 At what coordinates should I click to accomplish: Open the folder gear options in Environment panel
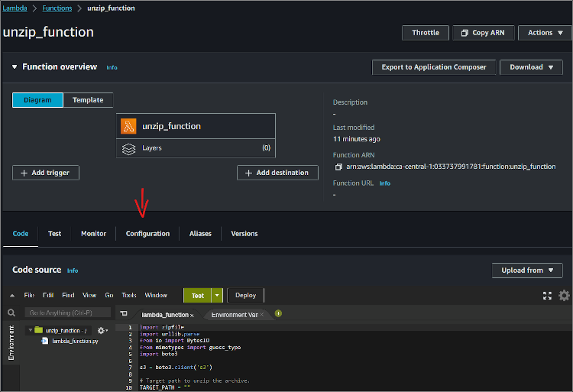(x=102, y=330)
